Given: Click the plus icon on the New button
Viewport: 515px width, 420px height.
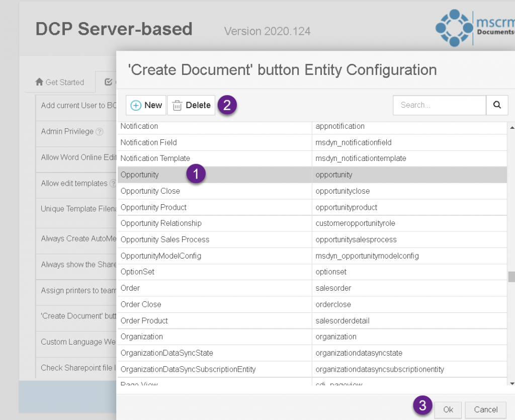Looking at the screenshot, I should point(136,105).
